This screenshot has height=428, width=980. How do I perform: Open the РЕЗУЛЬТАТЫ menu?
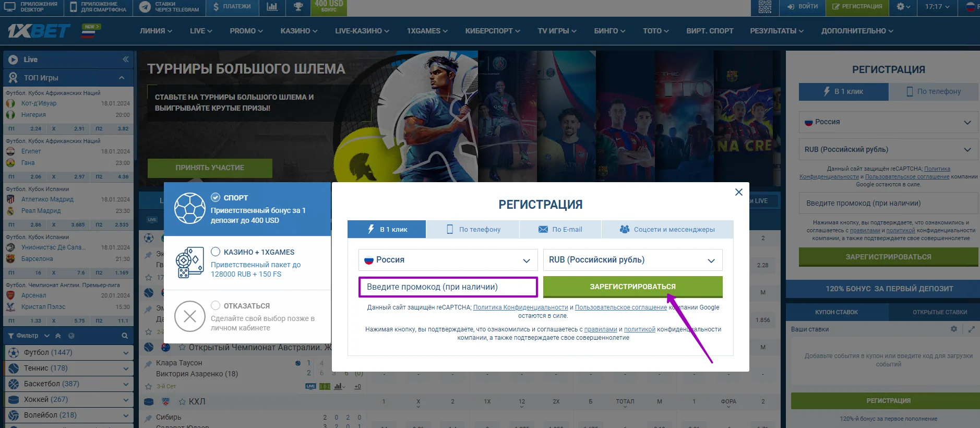coord(776,31)
